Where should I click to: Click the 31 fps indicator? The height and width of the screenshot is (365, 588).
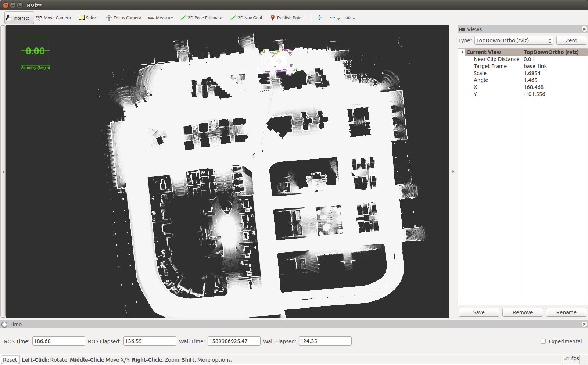(x=571, y=359)
